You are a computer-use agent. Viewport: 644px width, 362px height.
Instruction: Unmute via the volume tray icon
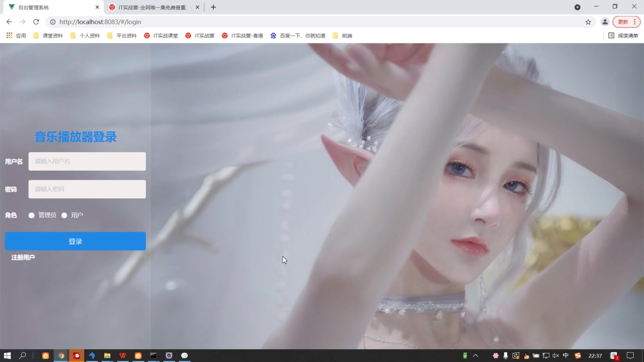tap(555, 355)
